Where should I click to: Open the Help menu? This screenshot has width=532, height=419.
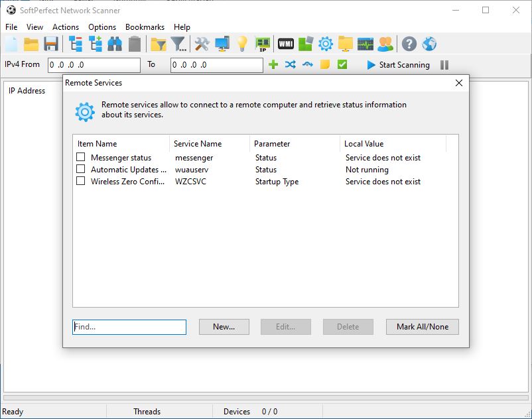[x=182, y=27]
